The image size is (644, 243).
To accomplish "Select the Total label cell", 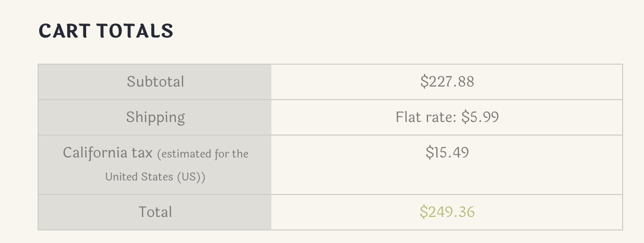I will pyautogui.click(x=155, y=212).
